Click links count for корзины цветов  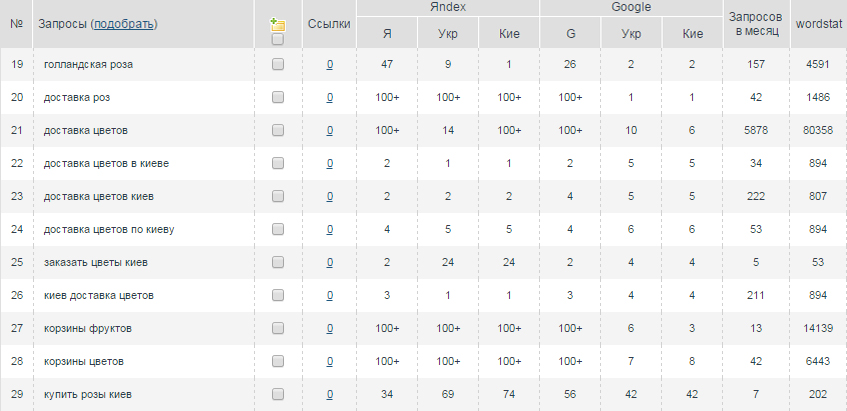coord(330,361)
